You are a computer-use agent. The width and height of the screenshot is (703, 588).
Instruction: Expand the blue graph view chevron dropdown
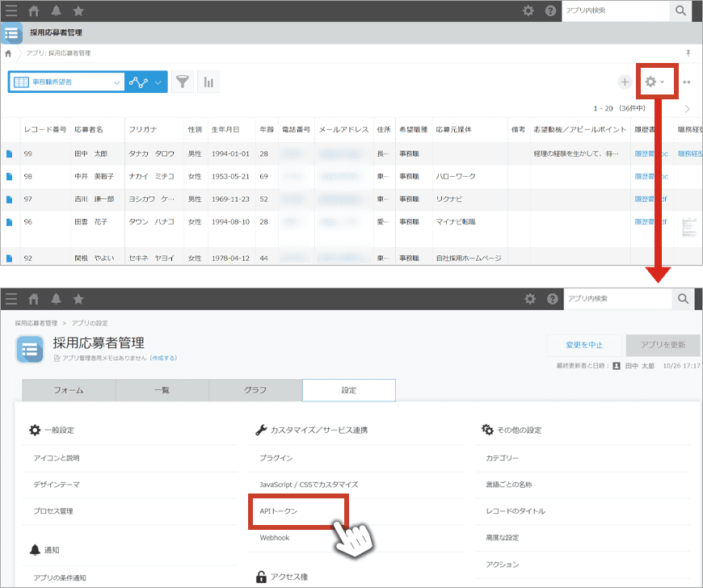click(158, 82)
